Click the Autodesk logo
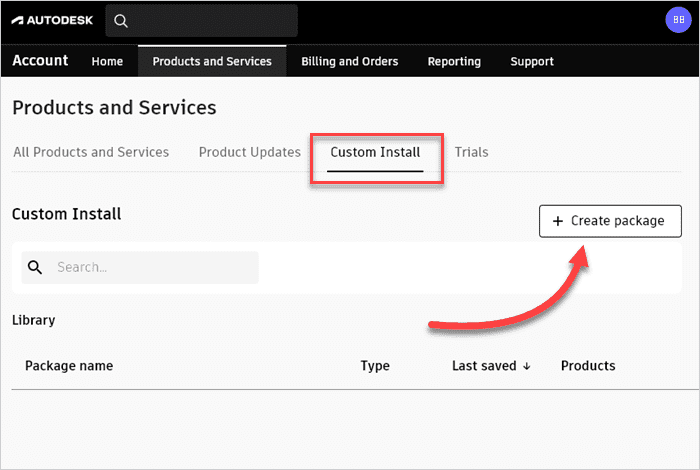 [x=52, y=20]
